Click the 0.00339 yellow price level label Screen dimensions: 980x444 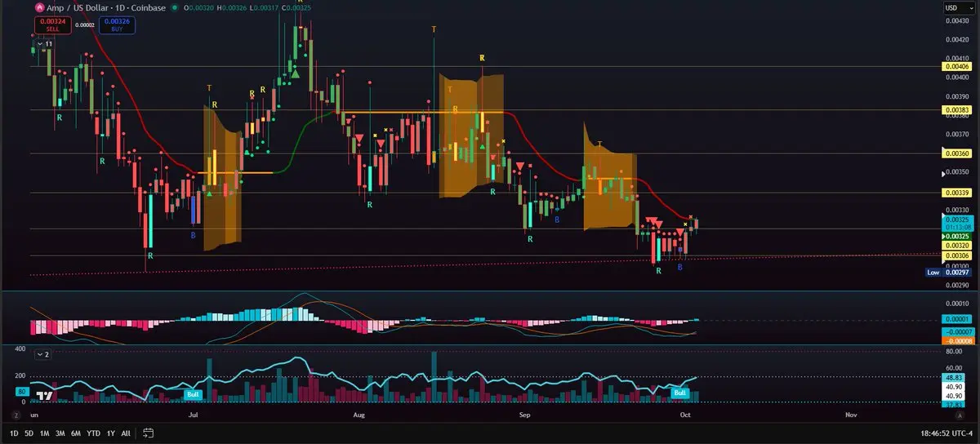tap(957, 193)
